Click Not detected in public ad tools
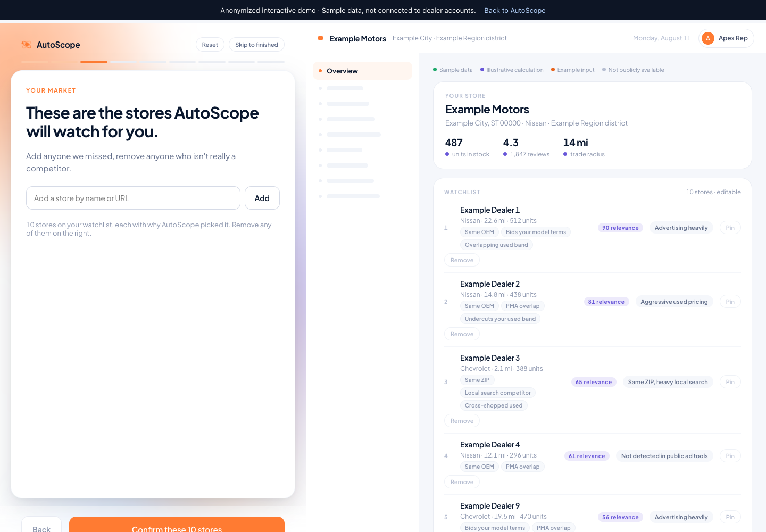The image size is (766, 532). 664,456
